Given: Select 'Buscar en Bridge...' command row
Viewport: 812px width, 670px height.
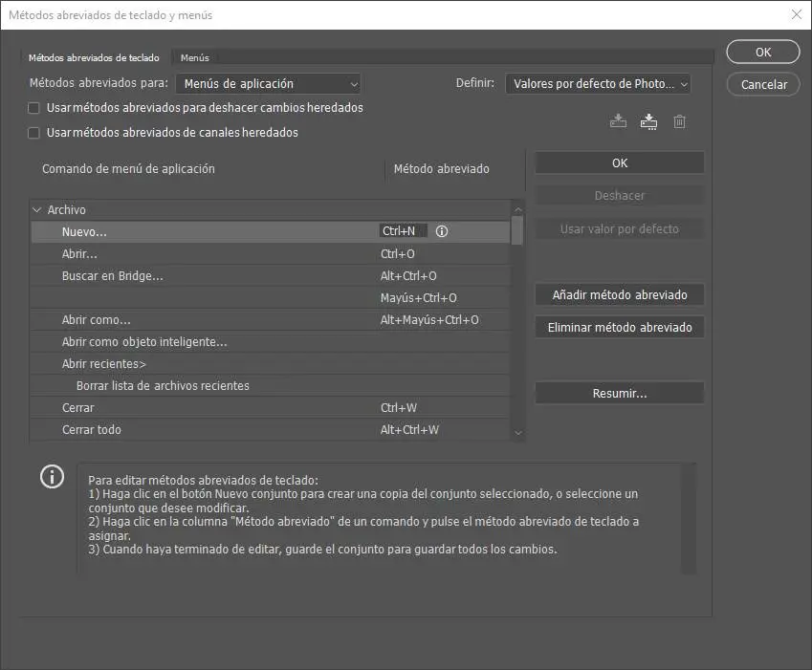Looking at the screenshot, I should click(271, 276).
